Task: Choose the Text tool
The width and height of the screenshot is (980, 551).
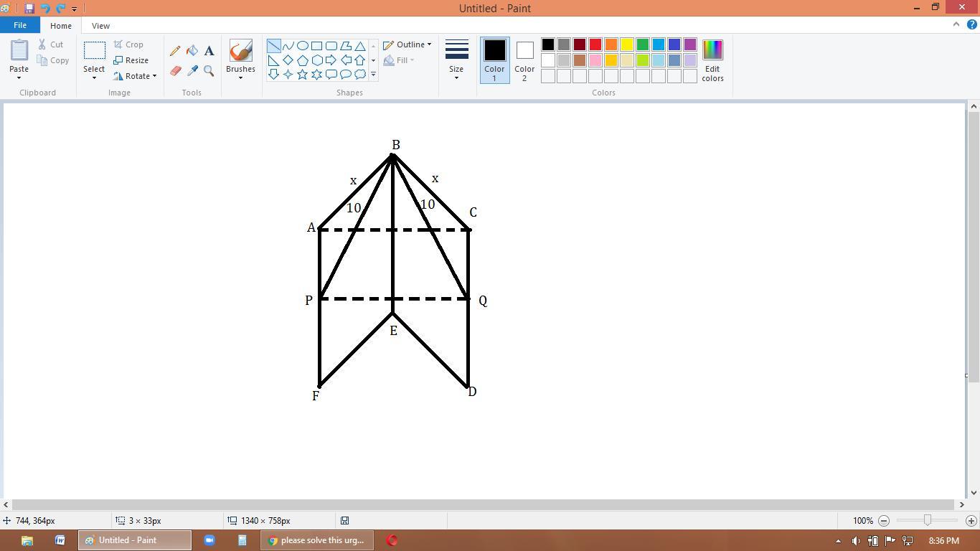Action: pyautogui.click(x=209, y=51)
